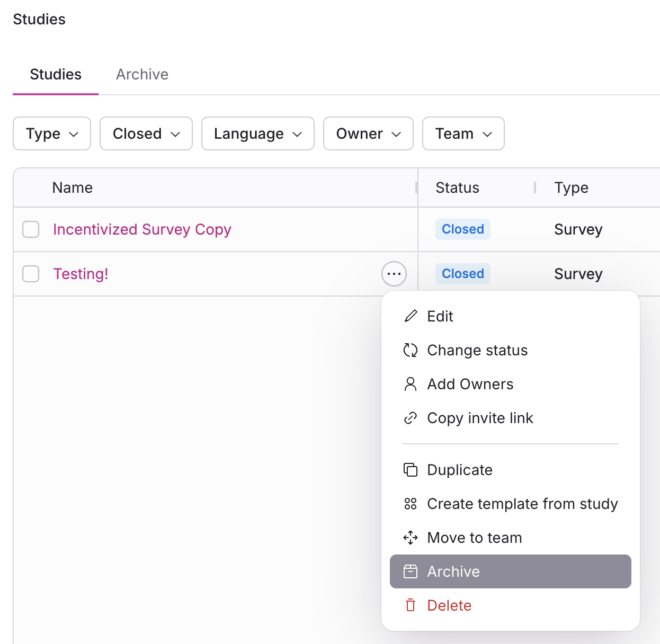
Task: Click the Name column header
Action: coord(73,187)
